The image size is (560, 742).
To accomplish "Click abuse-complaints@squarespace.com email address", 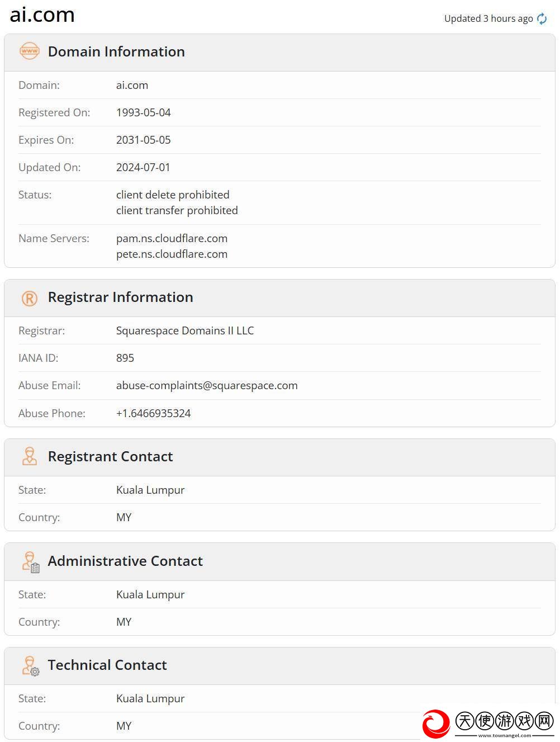I will click(x=207, y=385).
